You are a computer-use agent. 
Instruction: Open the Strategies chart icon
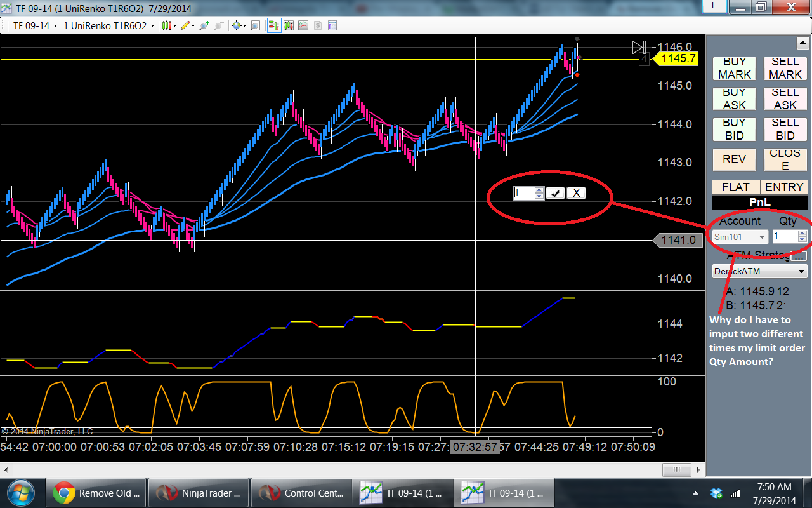click(303, 26)
